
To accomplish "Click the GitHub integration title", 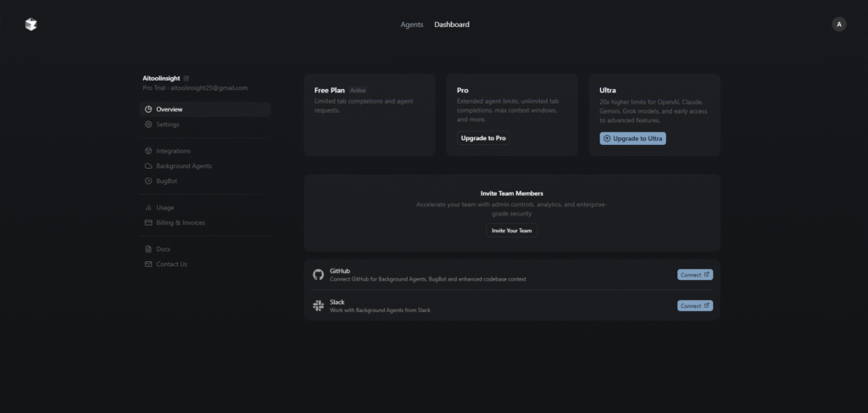I will pos(340,271).
